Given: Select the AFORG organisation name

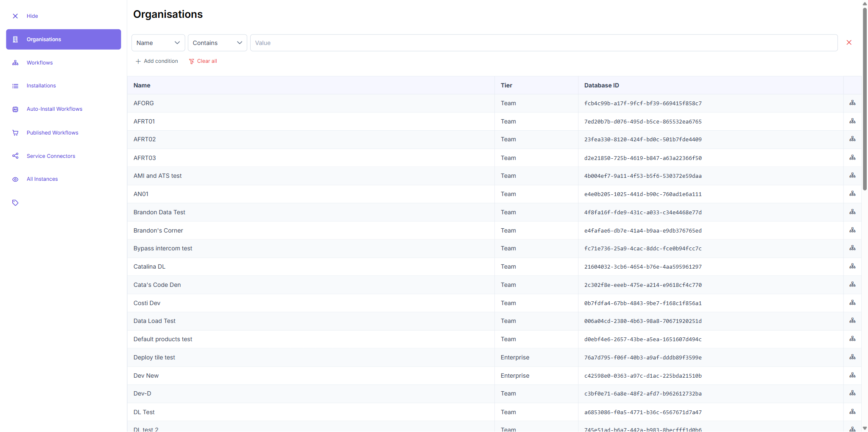Looking at the screenshot, I should [x=144, y=103].
